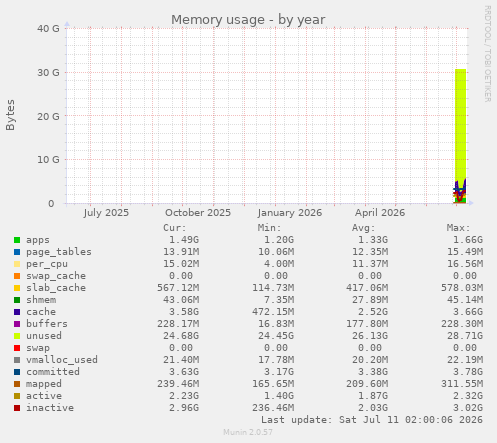Click the buffers purple legend swatch

click(x=17, y=324)
